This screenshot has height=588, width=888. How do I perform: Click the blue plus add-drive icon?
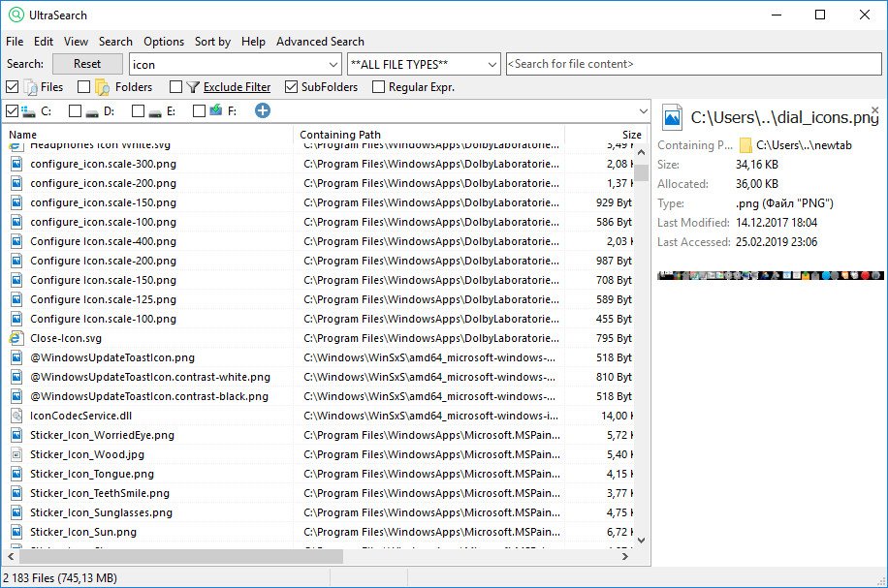click(x=262, y=111)
